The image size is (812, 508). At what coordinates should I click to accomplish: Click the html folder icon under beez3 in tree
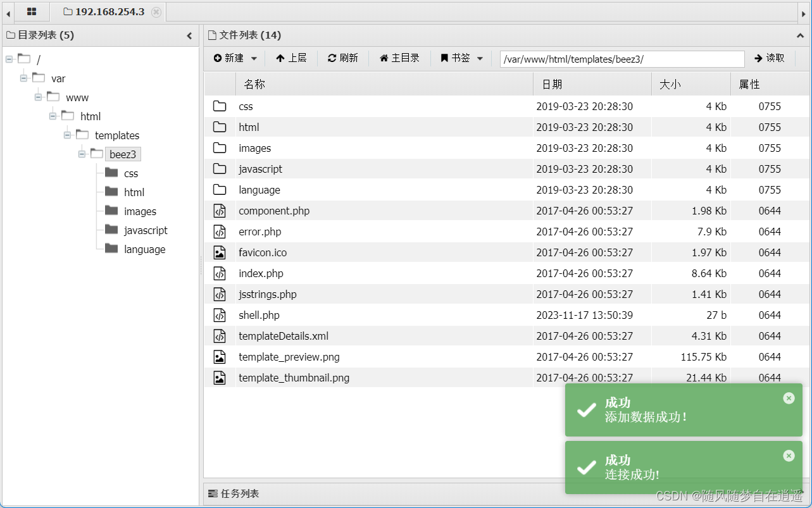[111, 192]
